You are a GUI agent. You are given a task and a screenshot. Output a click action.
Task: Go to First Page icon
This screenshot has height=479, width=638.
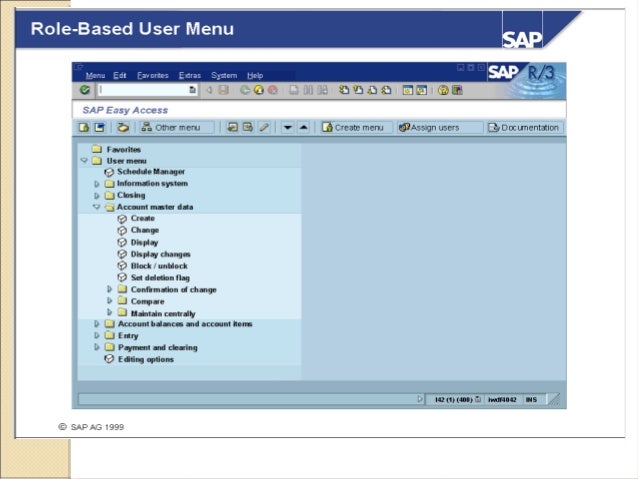344,90
